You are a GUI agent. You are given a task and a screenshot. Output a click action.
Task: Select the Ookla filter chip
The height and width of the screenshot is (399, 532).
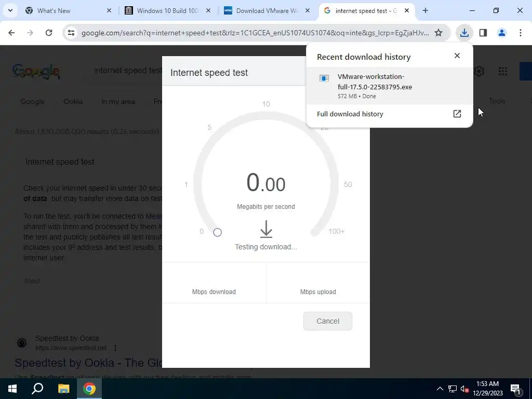(x=73, y=101)
